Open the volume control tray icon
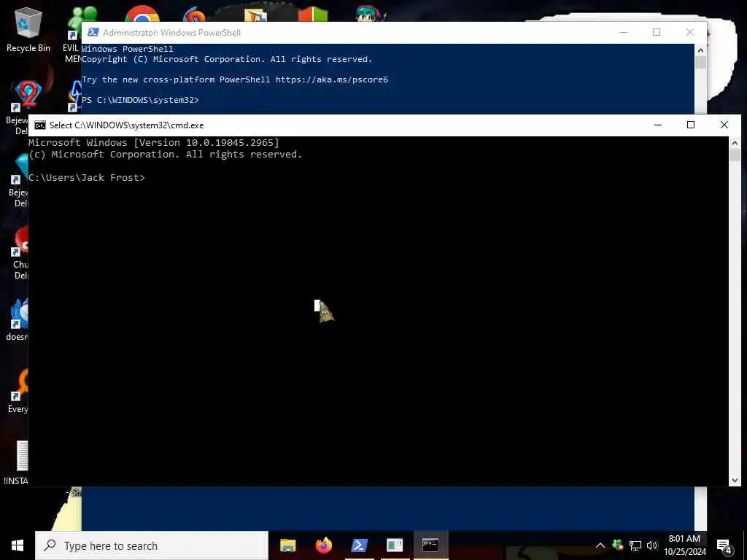 652,545
